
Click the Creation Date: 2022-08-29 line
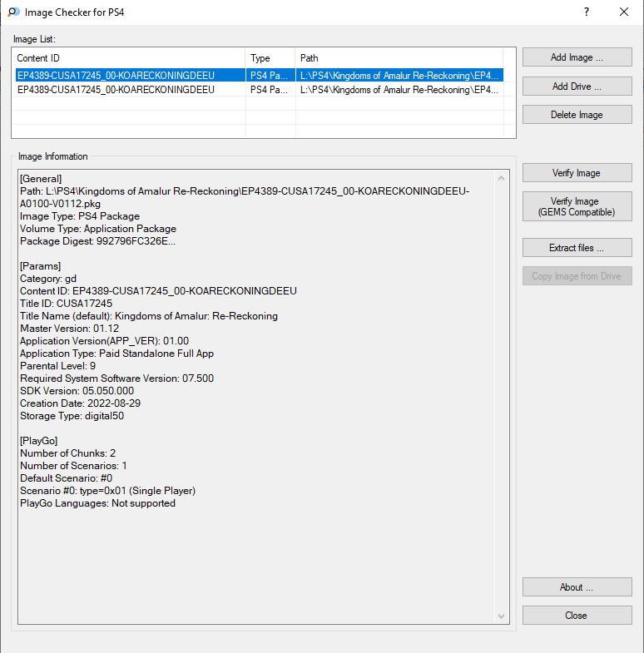click(x=81, y=403)
